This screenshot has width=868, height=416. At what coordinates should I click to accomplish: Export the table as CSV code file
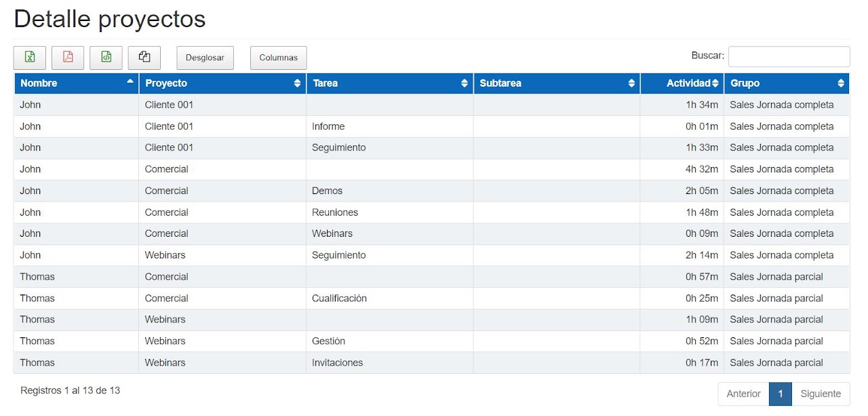(106, 58)
